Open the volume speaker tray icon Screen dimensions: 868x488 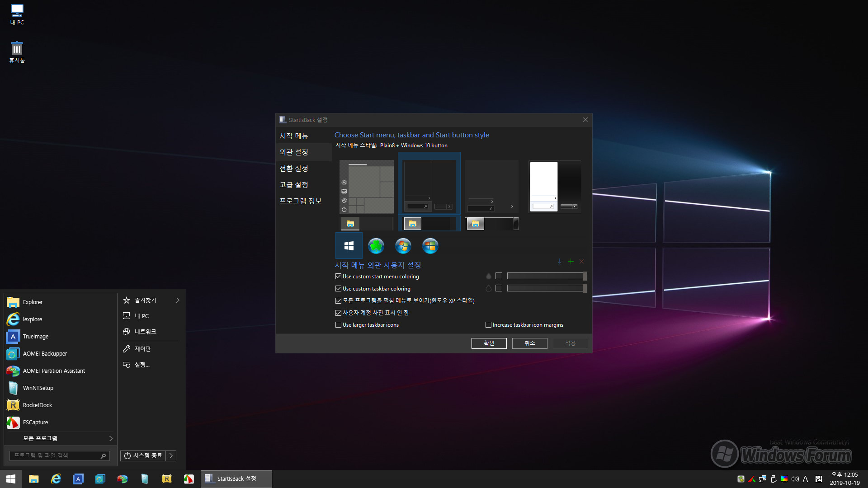[x=795, y=479]
